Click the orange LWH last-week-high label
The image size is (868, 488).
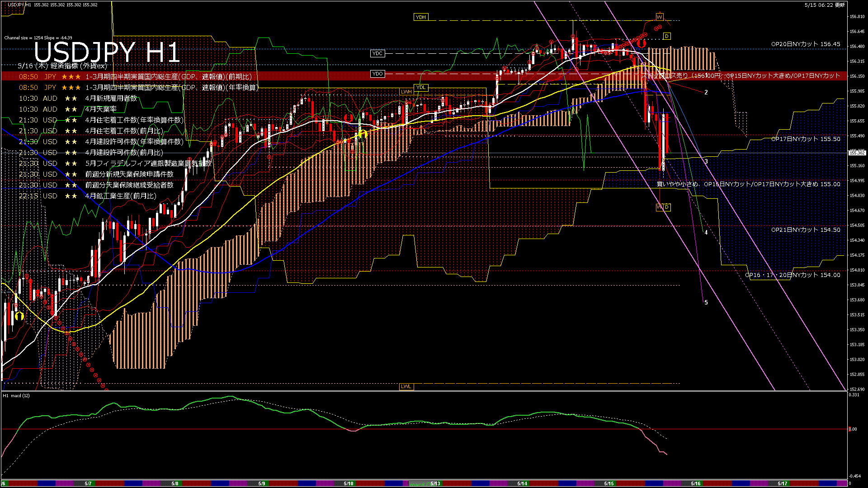coord(406,92)
